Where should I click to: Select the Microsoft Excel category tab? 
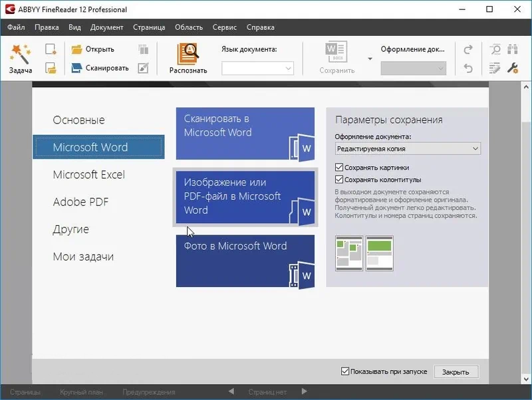[89, 175]
